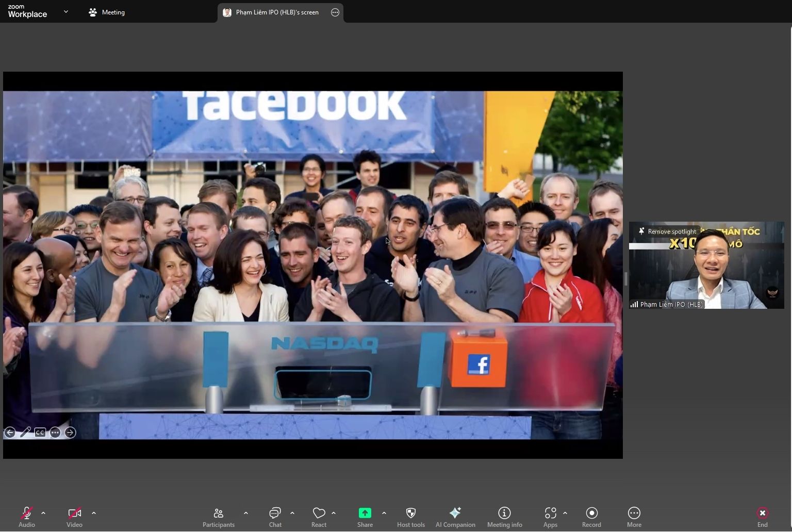Expand the caret next to React

334,513
